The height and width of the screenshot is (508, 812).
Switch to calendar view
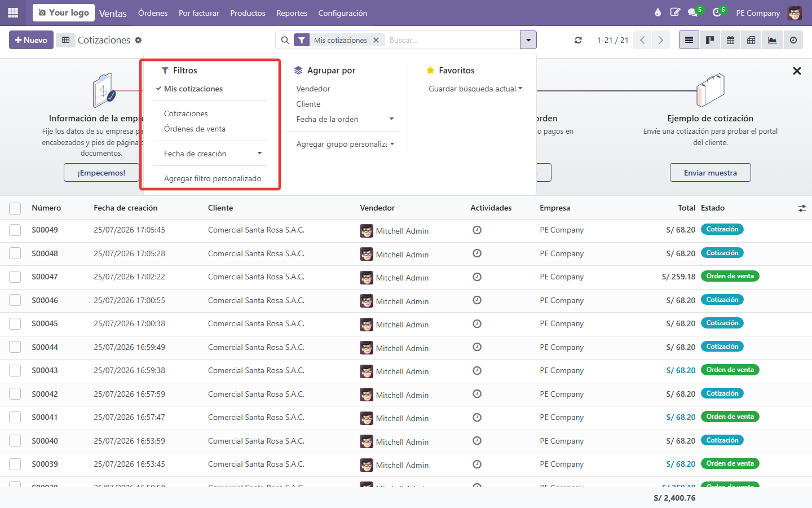(x=730, y=40)
